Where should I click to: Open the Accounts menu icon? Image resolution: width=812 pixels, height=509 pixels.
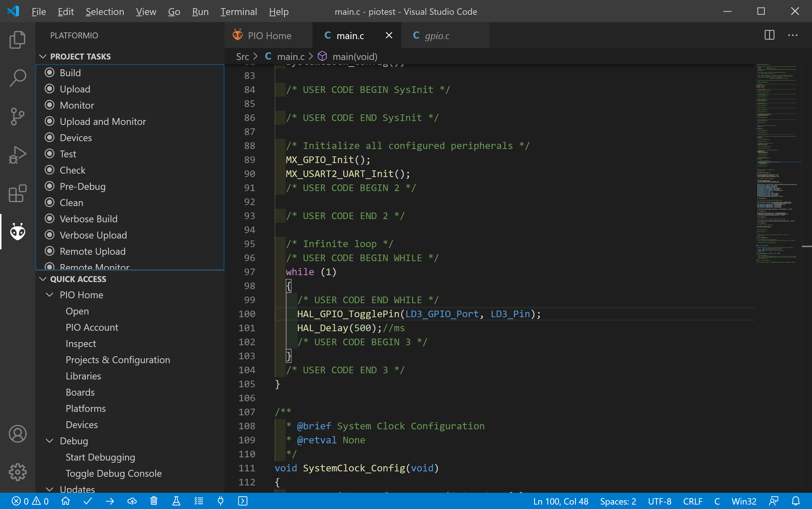pyautogui.click(x=17, y=434)
